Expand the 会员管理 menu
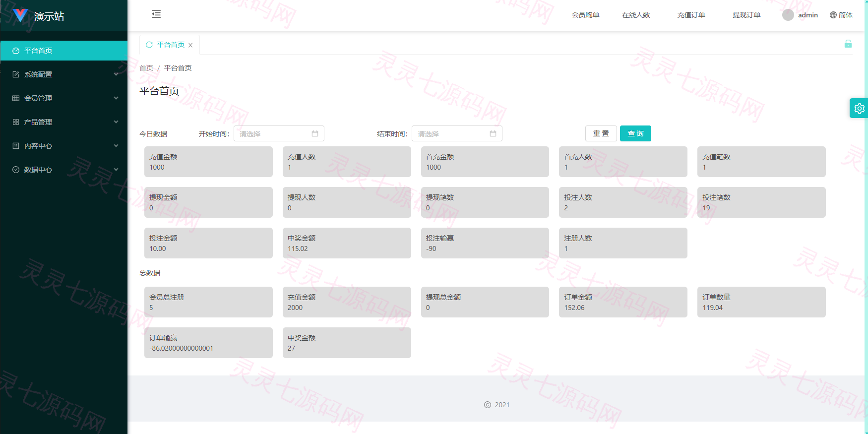 point(64,98)
